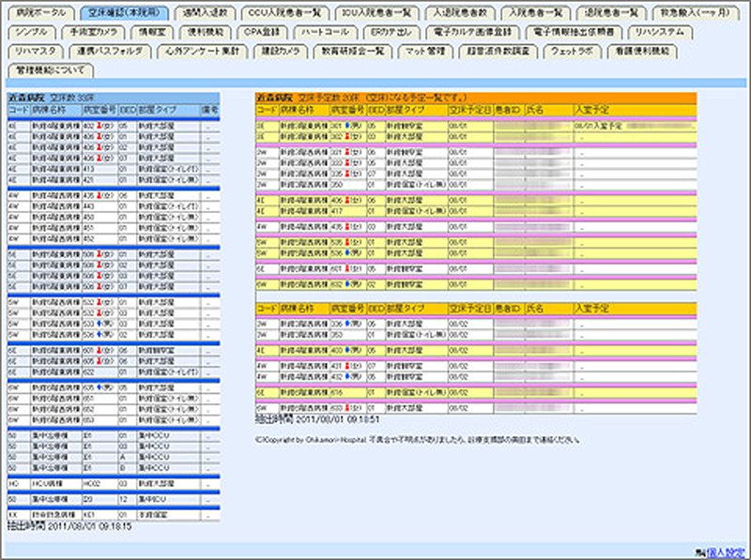
Task: Click female icon for 6E room 605 in left table
Action: click(100, 361)
